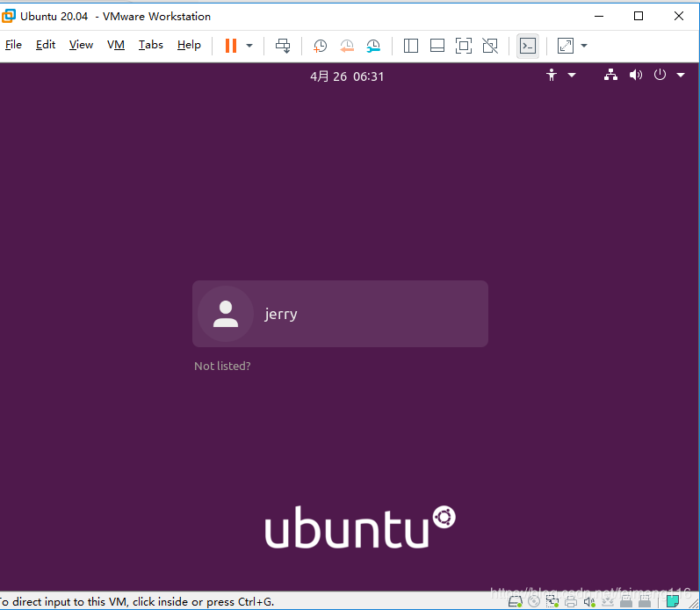Viewport: 700px width, 610px height.
Task: Take a snapshot of the VM
Action: point(321,46)
